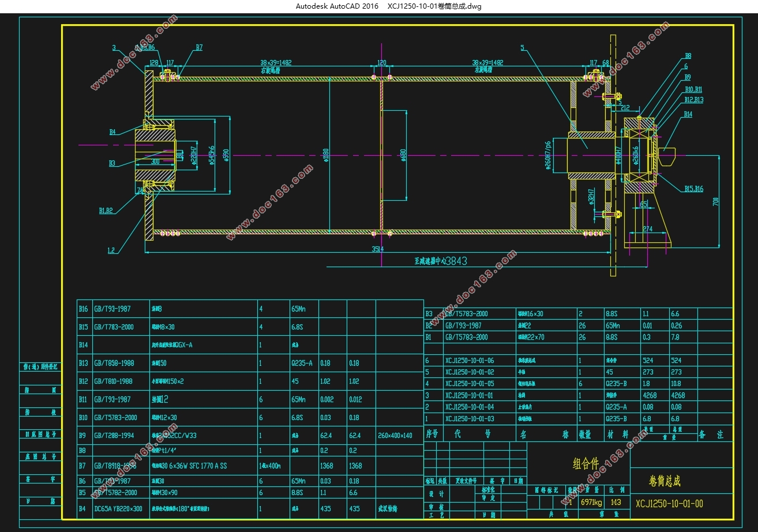Viewport: 758px width, 532px height.
Task: Select the B14 part callout
Action: click(x=688, y=114)
